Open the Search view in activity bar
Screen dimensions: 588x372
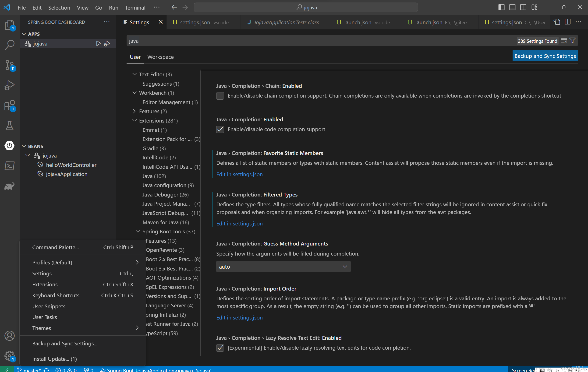click(x=10, y=45)
